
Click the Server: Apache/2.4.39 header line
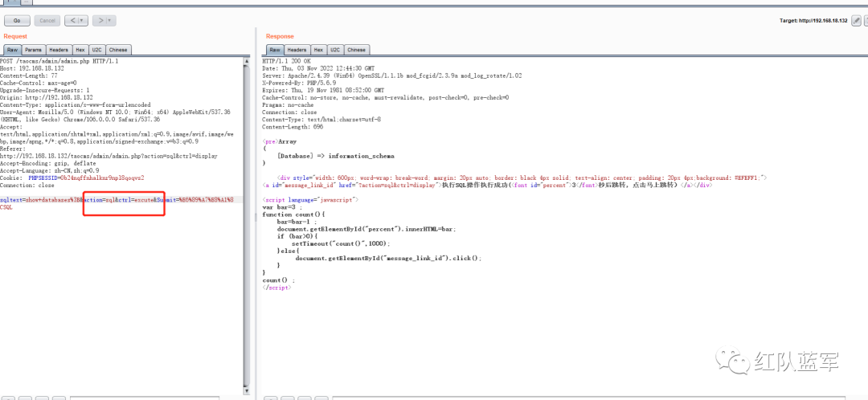(x=392, y=76)
